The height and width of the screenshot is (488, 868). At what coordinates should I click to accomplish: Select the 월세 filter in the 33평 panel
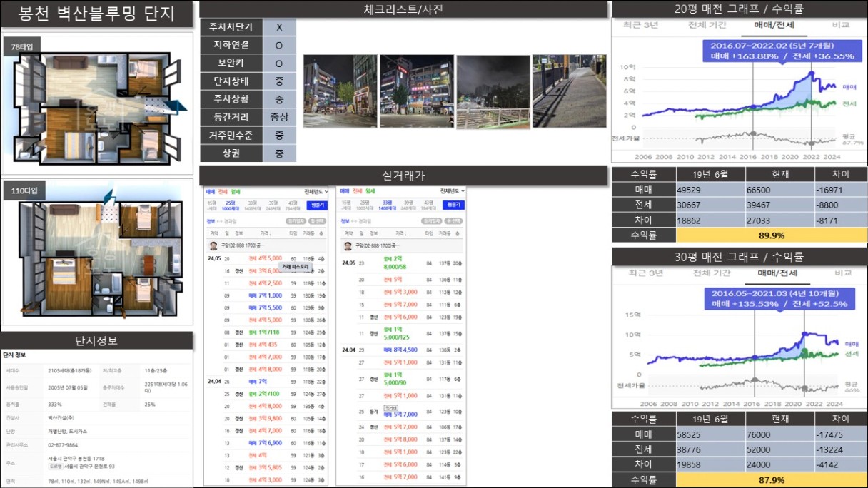(x=369, y=191)
